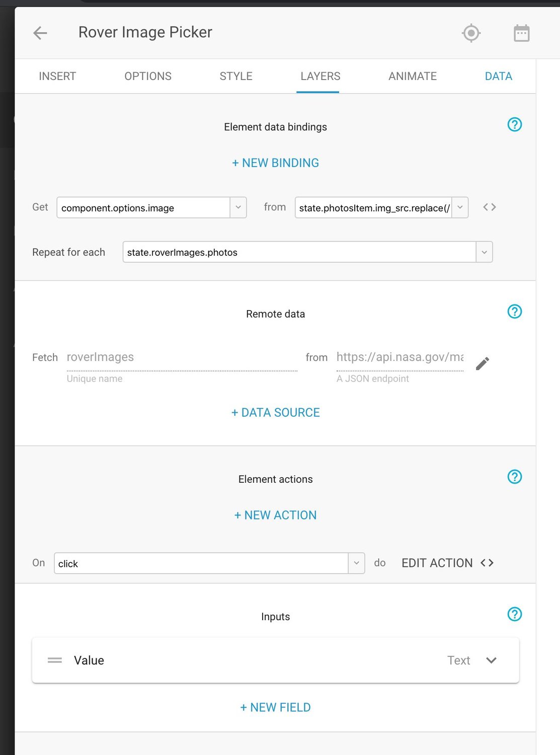
Task: Open the click event dropdown
Action: pyautogui.click(x=356, y=563)
